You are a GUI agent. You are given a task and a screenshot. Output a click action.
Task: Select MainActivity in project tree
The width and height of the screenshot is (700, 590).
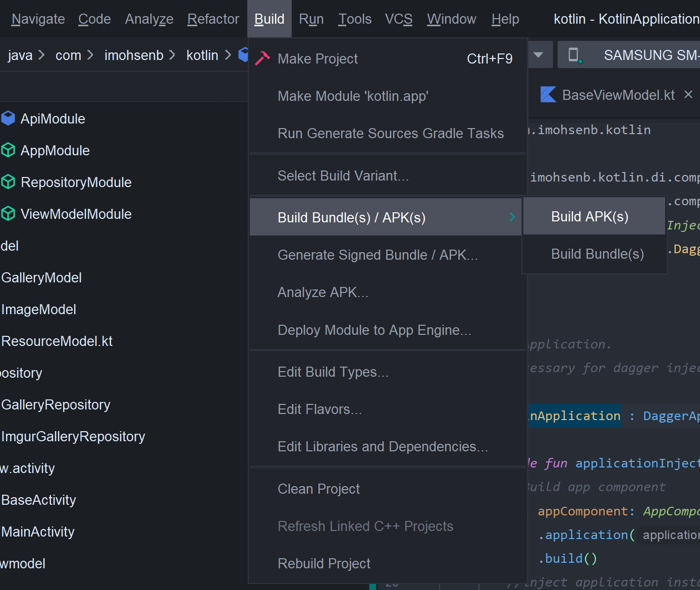38,532
